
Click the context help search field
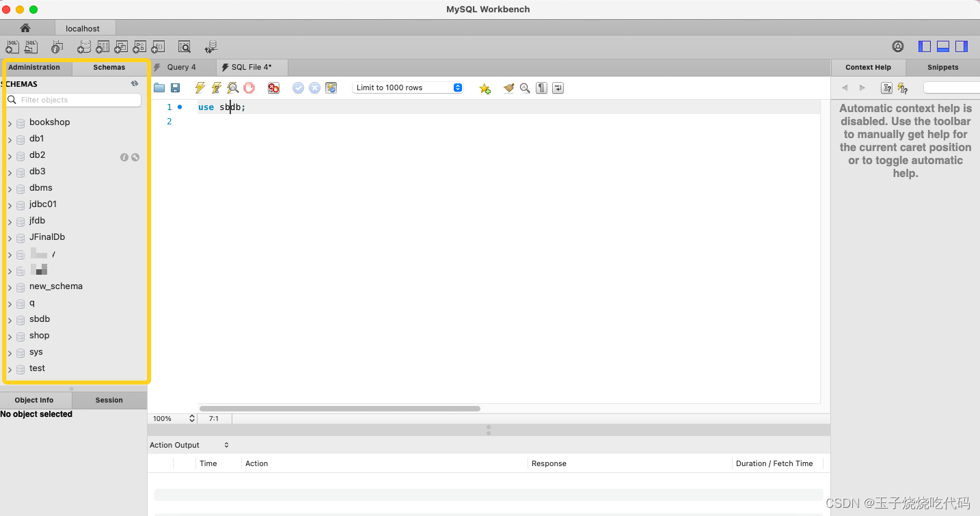click(951, 87)
